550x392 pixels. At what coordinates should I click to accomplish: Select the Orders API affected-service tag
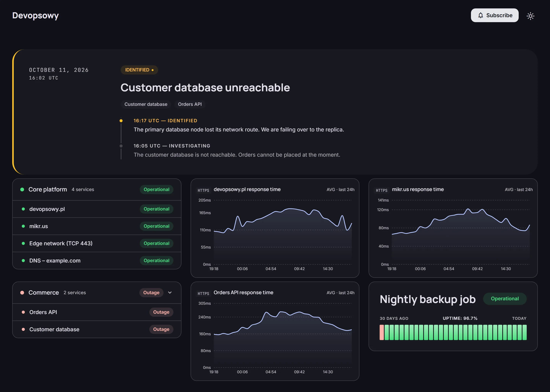click(x=190, y=104)
